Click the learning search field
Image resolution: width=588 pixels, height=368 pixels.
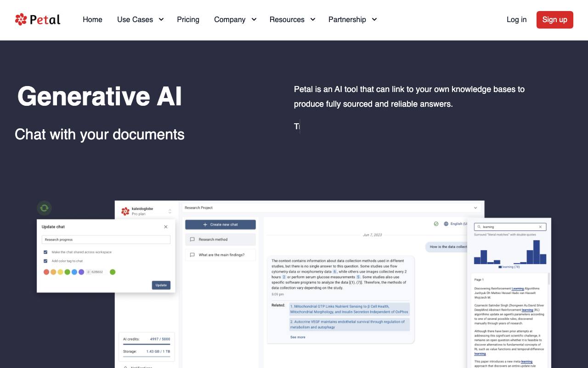point(510,227)
